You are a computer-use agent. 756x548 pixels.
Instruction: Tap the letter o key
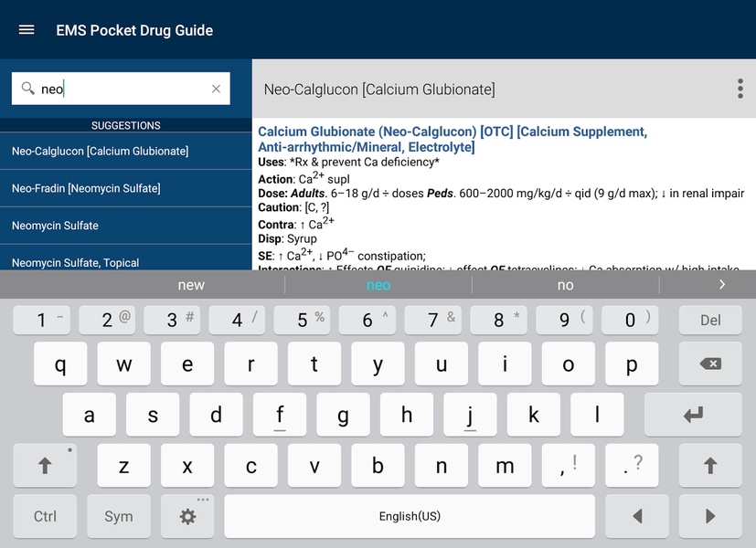click(x=569, y=364)
